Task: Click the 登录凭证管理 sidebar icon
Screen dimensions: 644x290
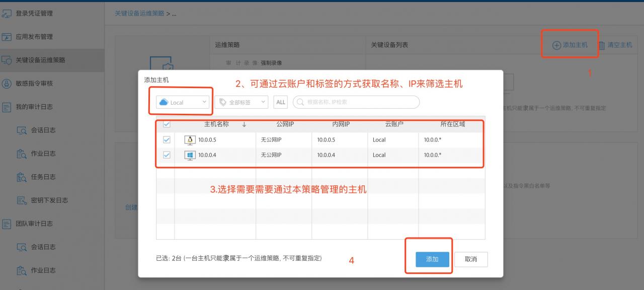Action: tap(7, 14)
